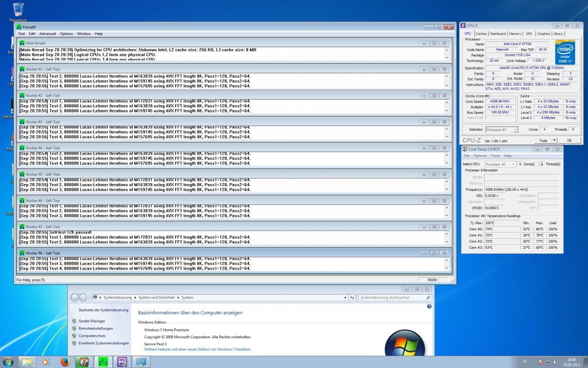Click the Worker #3 window icon
Image resolution: width=588 pixels, height=368 pixels.
pyautogui.click(x=22, y=122)
